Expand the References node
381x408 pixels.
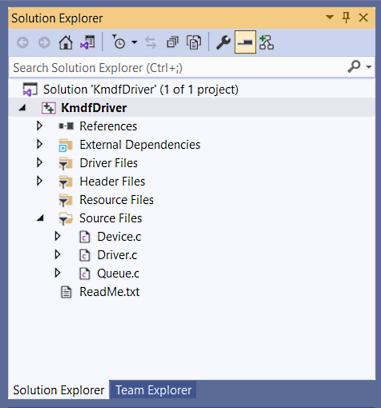39,126
